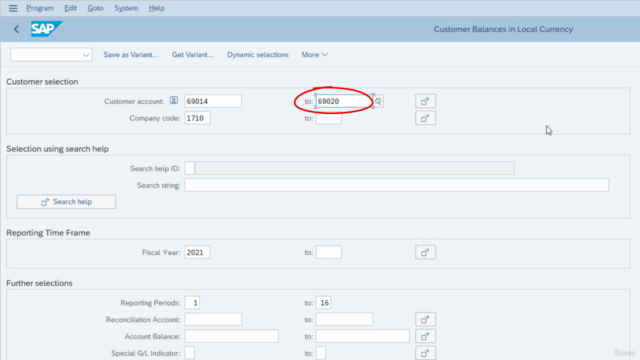This screenshot has width=640, height=360.
Task: Open multiple selection for Account Balance
Action: [425, 336]
